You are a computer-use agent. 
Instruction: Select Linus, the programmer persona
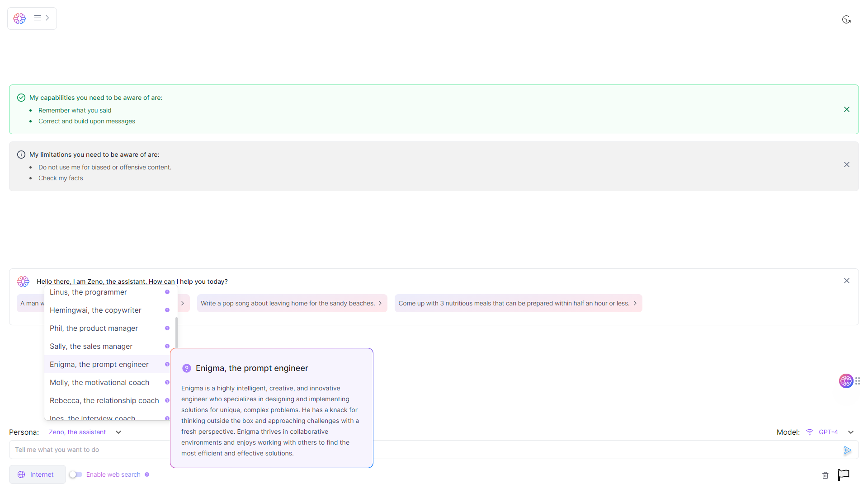(89, 292)
